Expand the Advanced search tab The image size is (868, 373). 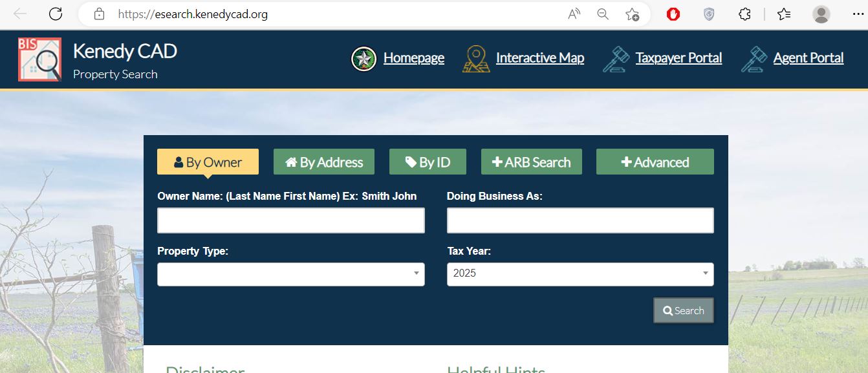coord(655,162)
